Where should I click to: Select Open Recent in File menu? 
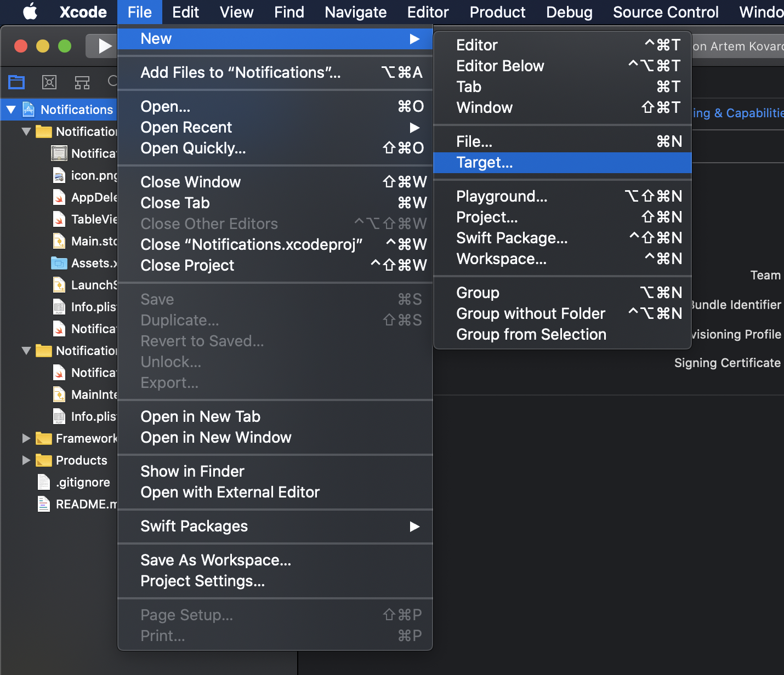[x=186, y=128]
